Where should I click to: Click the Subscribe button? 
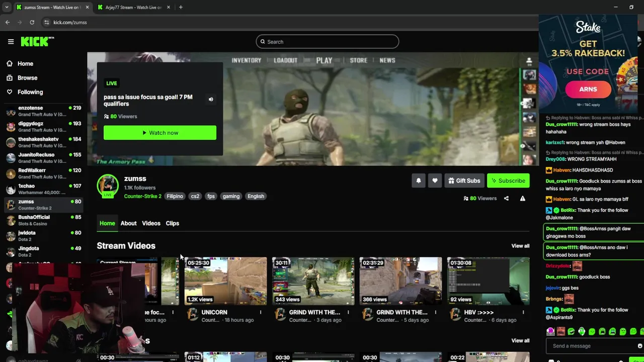(508, 180)
